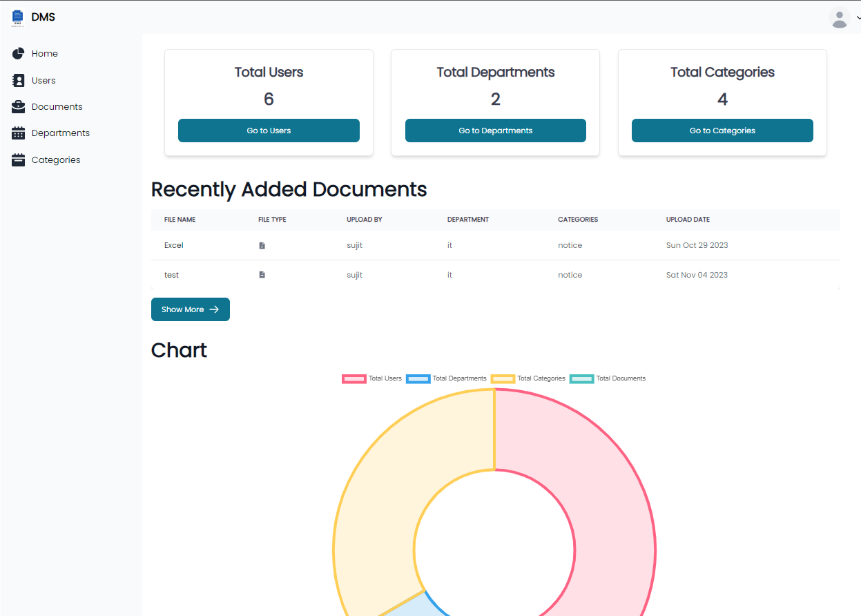Click the Show More button
Image resolution: width=861 pixels, height=616 pixels.
190,309
